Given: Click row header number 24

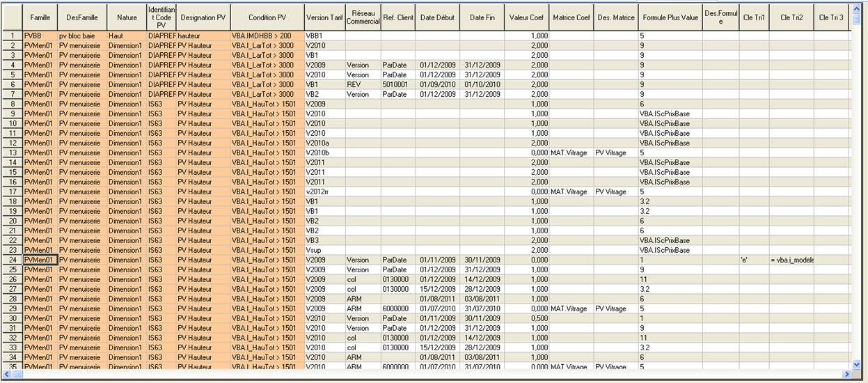Looking at the screenshot, I should pos(12,260).
